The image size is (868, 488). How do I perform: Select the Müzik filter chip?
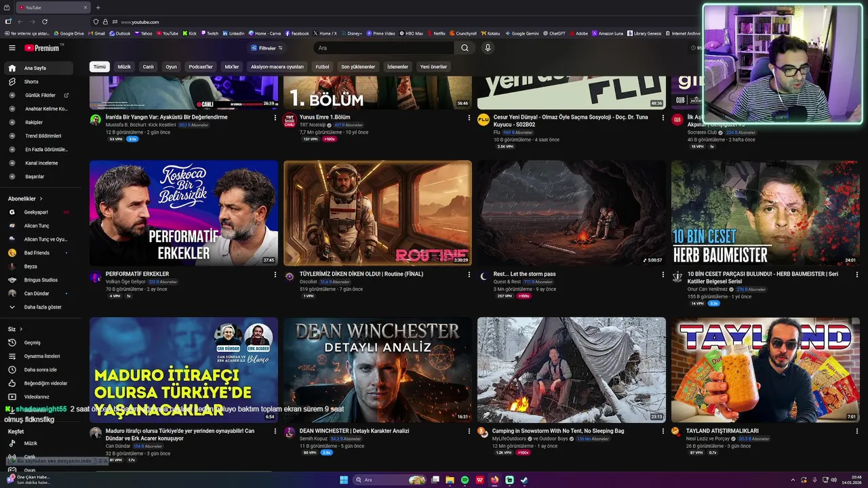click(124, 67)
